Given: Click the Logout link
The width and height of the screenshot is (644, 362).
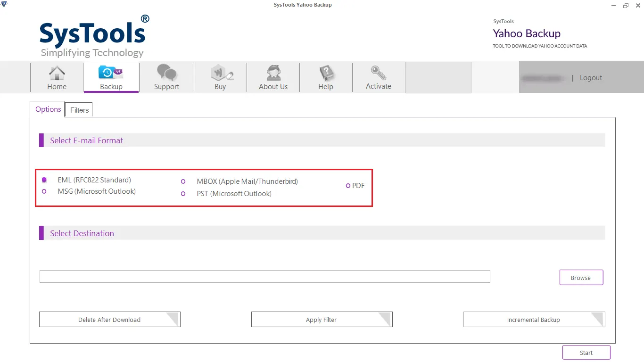Looking at the screenshot, I should click(590, 77).
